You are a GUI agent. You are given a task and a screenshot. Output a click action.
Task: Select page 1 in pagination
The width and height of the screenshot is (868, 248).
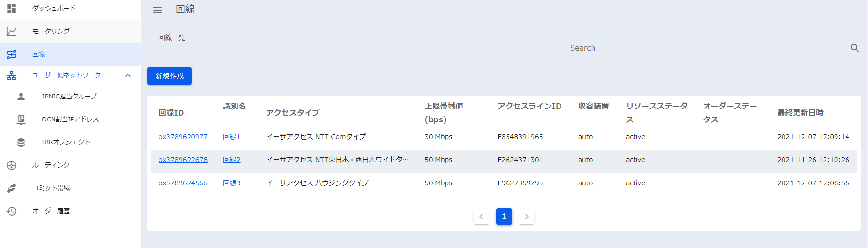pos(504,216)
